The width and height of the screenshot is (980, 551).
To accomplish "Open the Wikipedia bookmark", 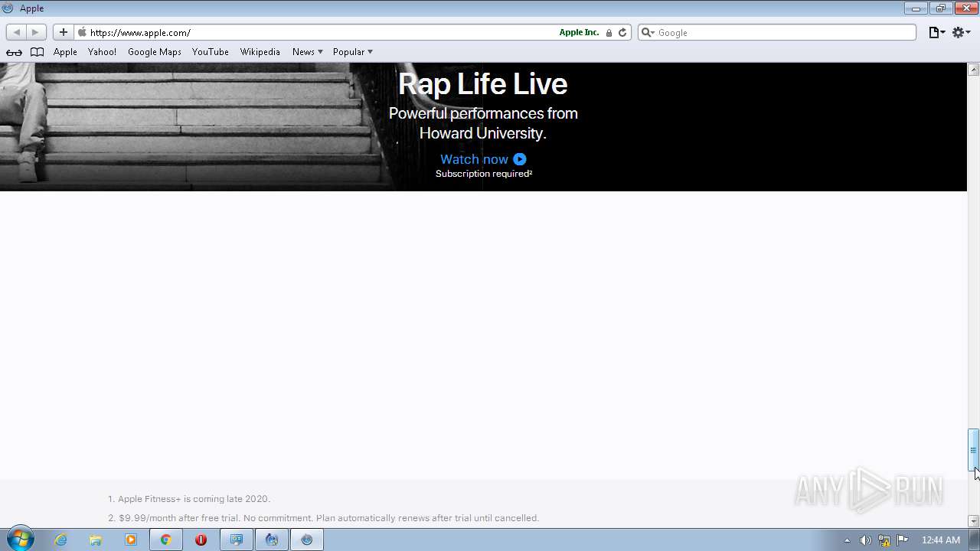I will click(x=260, y=52).
